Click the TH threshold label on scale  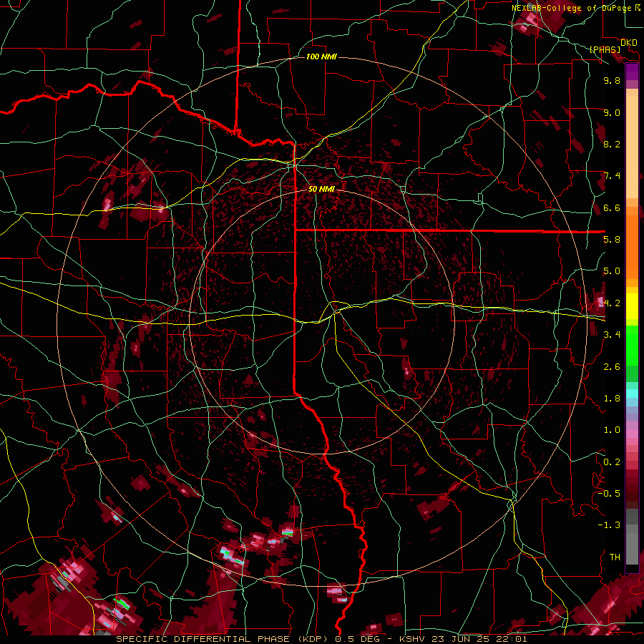[x=615, y=557]
